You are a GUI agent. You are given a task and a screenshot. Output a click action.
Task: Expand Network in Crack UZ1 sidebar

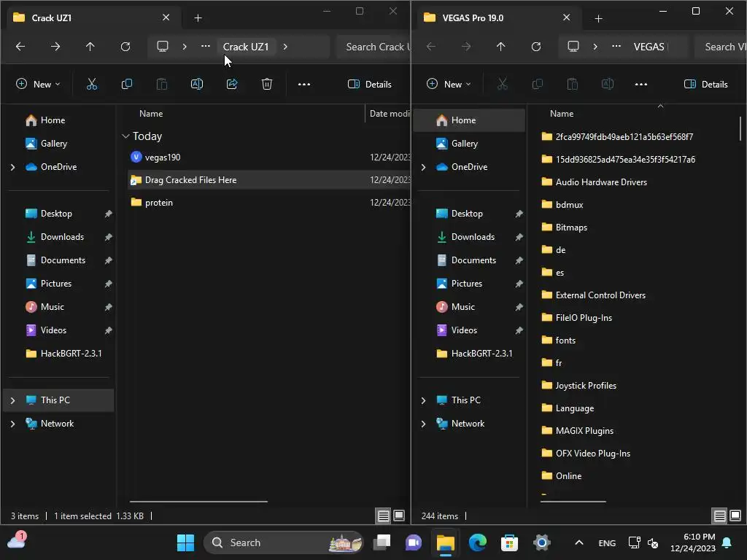coord(13,424)
